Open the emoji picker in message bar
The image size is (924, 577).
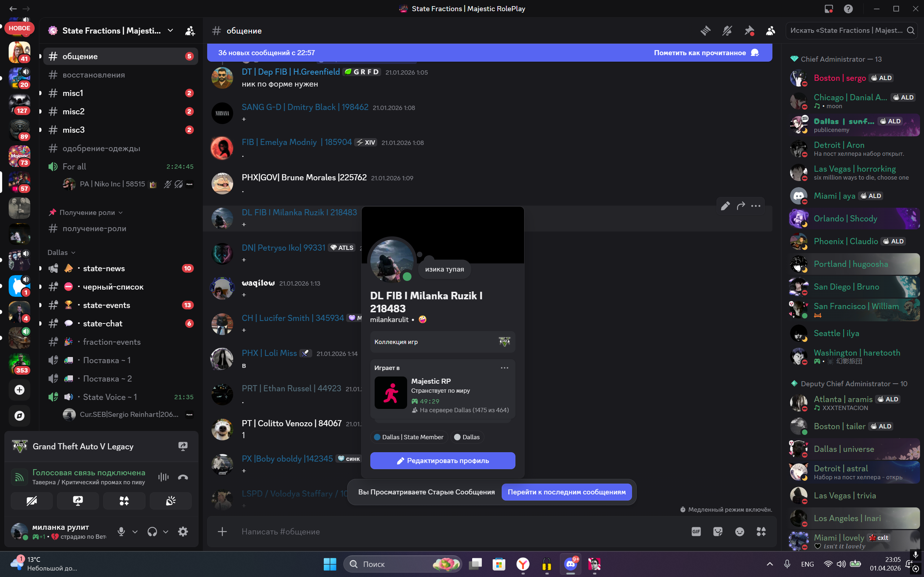[740, 532]
